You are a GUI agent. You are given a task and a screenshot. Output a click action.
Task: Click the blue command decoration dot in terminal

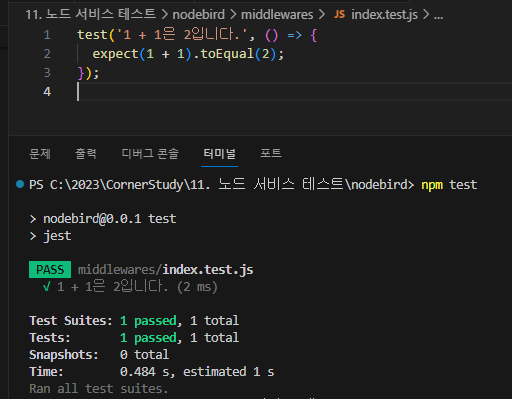coord(20,184)
